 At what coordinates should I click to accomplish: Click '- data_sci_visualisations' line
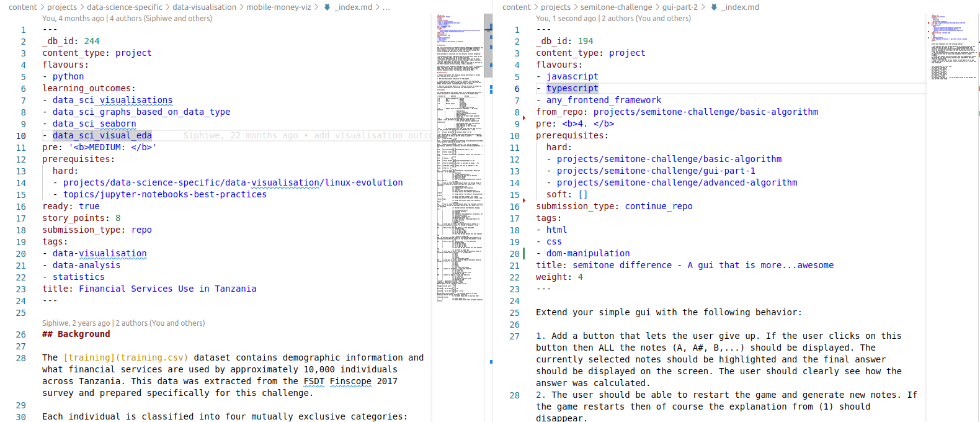(107, 100)
